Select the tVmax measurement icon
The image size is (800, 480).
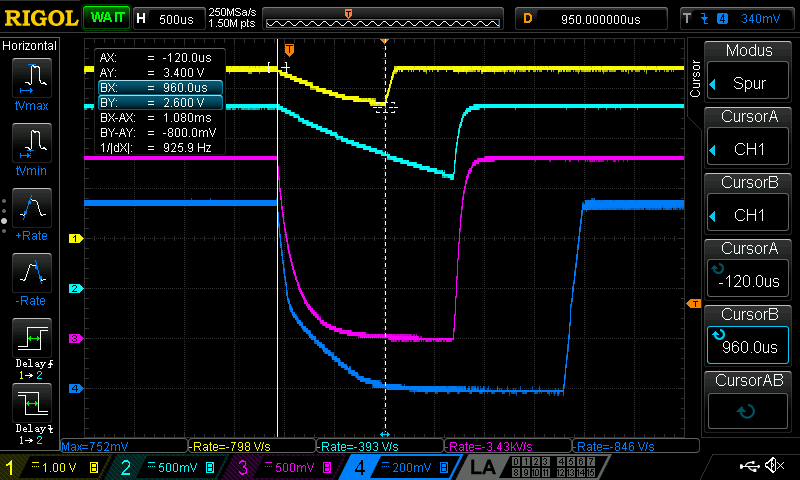tap(32, 78)
